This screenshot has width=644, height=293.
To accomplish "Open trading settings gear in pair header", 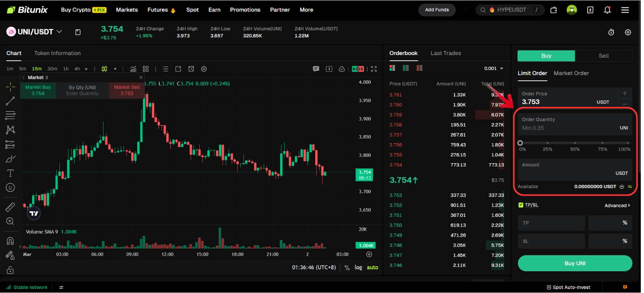I will tap(628, 32).
